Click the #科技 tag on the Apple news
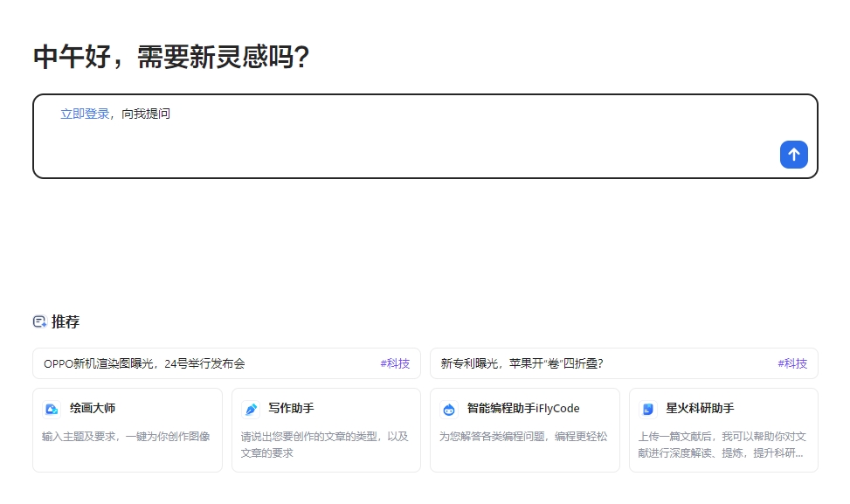Screen dimensions: 850x504 point(793,363)
